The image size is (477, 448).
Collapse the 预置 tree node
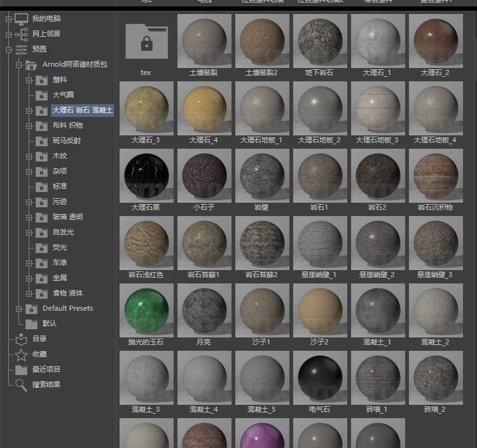click(8, 50)
